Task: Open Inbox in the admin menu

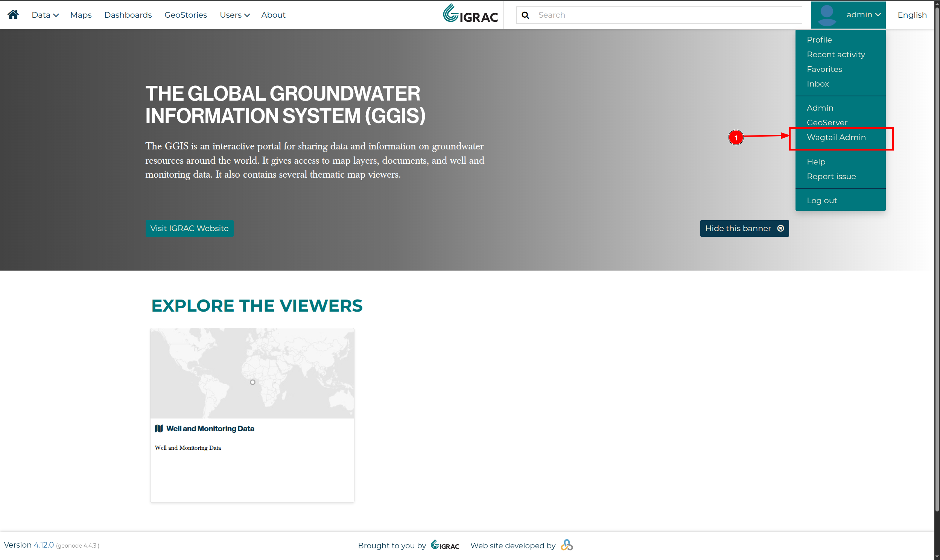Action: (818, 84)
